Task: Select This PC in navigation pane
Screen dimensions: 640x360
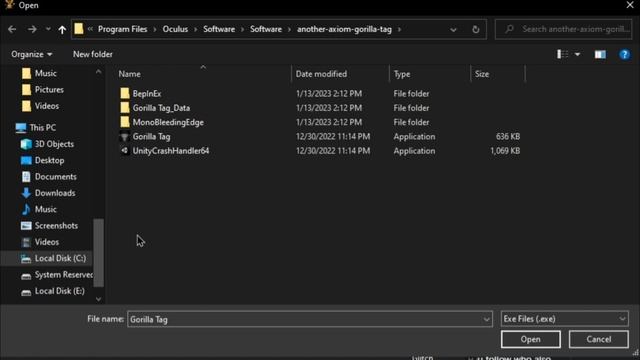Action: 42,127
